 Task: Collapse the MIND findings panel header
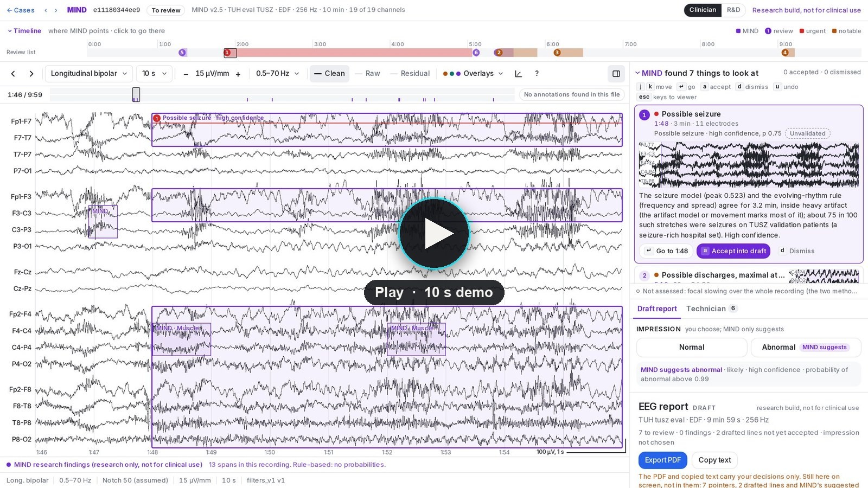[x=697, y=73]
